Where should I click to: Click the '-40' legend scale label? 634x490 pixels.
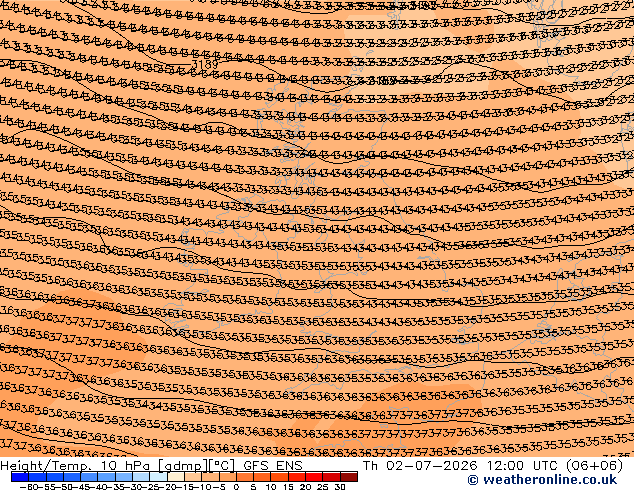click(101, 487)
